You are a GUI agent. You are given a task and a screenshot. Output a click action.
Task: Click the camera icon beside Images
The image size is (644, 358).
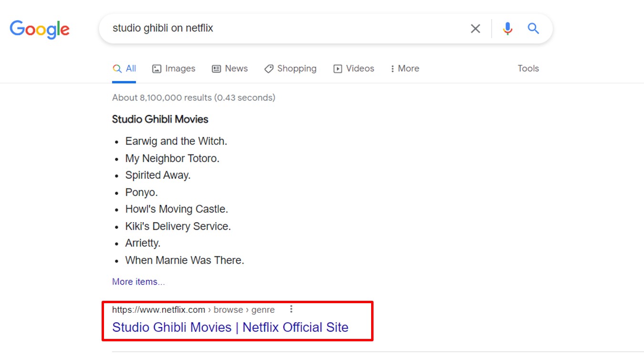[x=156, y=68]
